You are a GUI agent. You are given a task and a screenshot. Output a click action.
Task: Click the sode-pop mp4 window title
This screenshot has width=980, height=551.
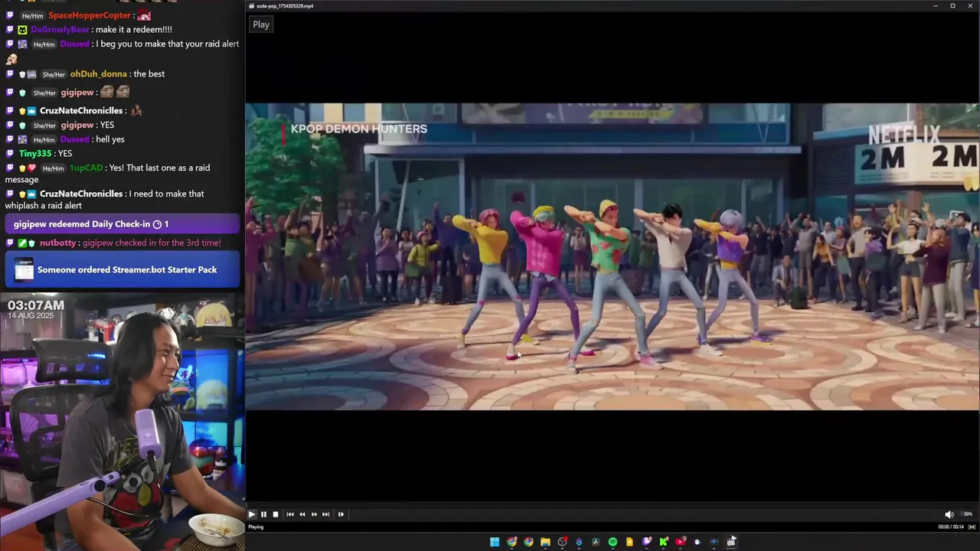(x=285, y=6)
